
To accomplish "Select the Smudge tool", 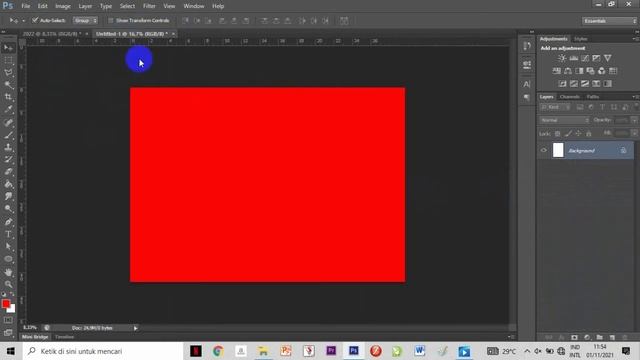I will coord(8,196).
